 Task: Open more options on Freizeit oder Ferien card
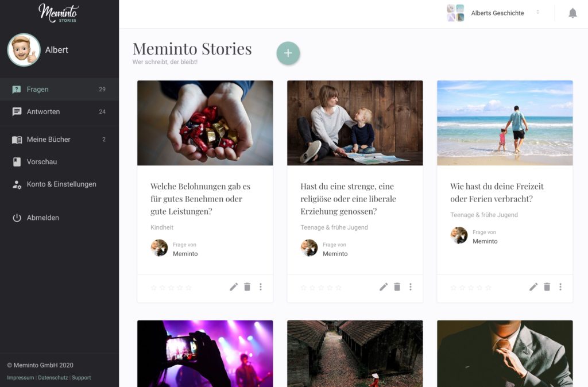click(x=560, y=287)
